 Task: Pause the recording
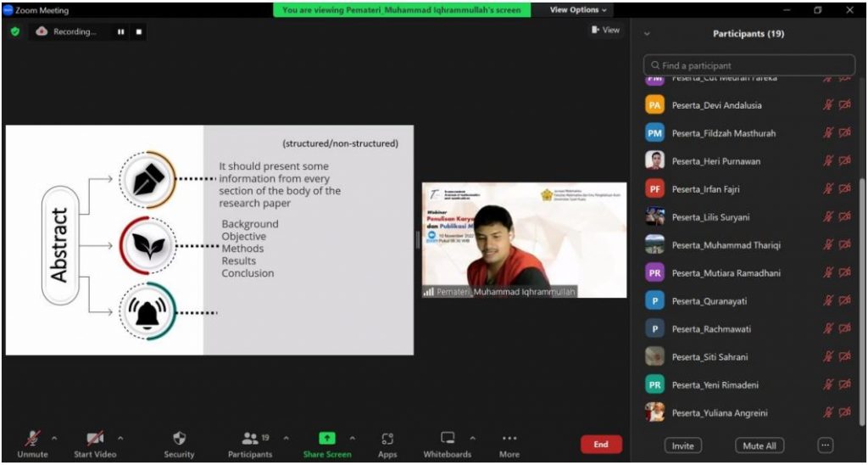(121, 31)
